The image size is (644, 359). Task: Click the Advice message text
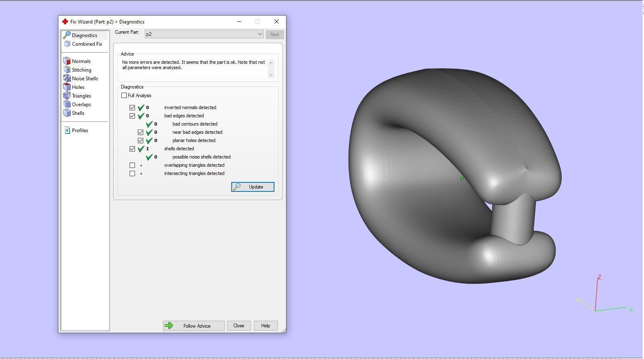click(193, 65)
